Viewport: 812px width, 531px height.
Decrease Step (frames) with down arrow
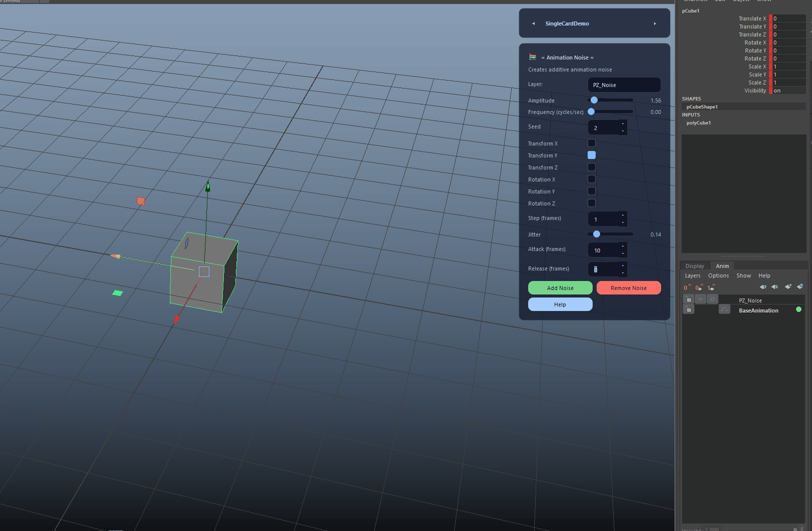pos(623,222)
